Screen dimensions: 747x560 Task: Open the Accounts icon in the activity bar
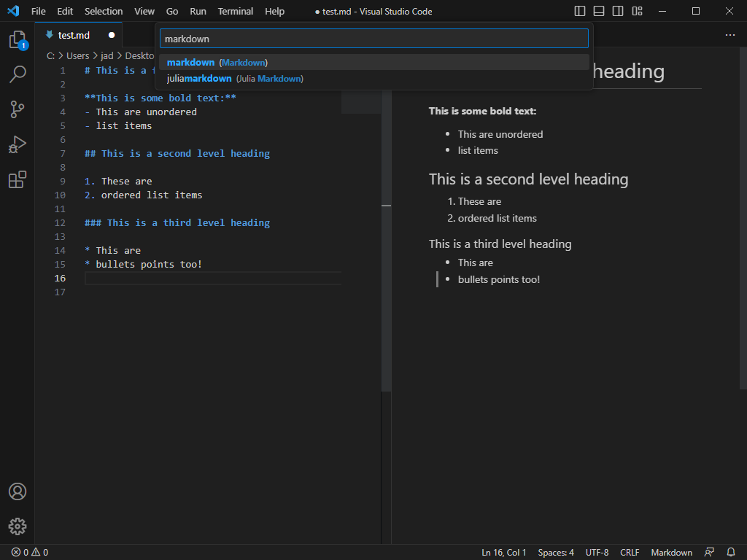(18, 491)
